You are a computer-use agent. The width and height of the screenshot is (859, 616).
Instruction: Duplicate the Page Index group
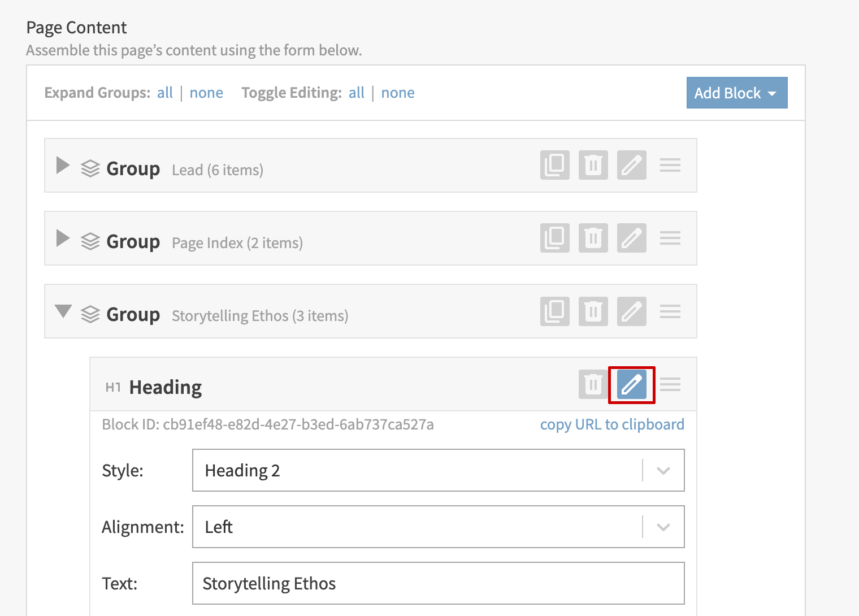[x=554, y=238]
